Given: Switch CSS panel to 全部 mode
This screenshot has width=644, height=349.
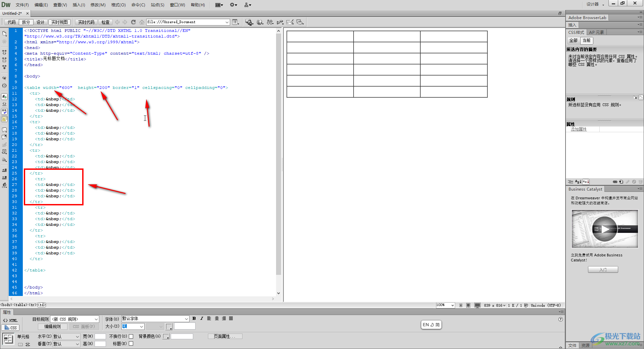Looking at the screenshot, I should click(573, 40).
